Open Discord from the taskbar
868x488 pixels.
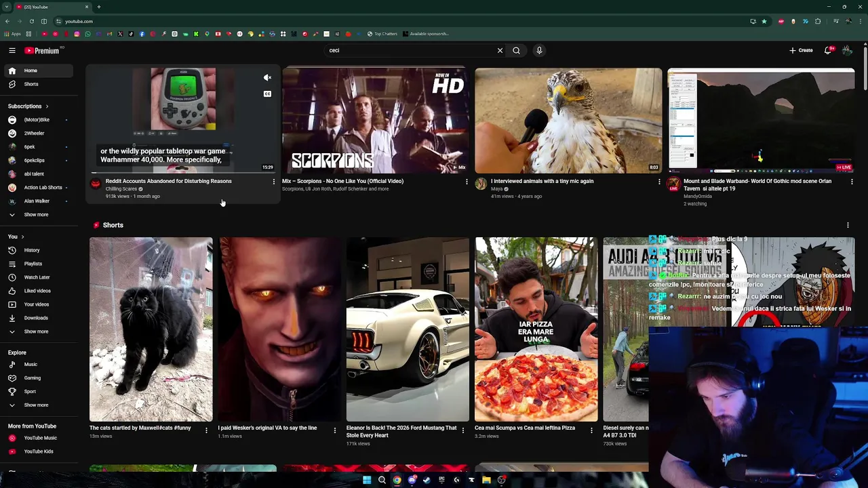coord(412,480)
